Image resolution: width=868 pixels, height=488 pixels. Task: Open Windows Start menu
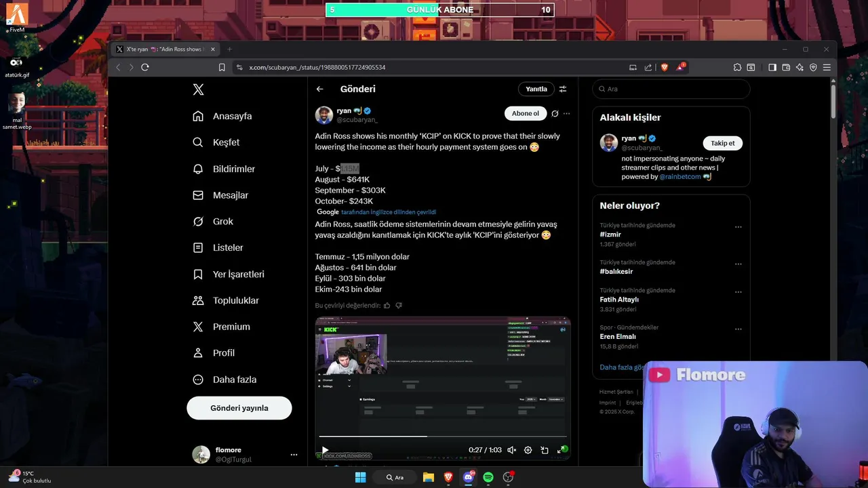coord(361,477)
